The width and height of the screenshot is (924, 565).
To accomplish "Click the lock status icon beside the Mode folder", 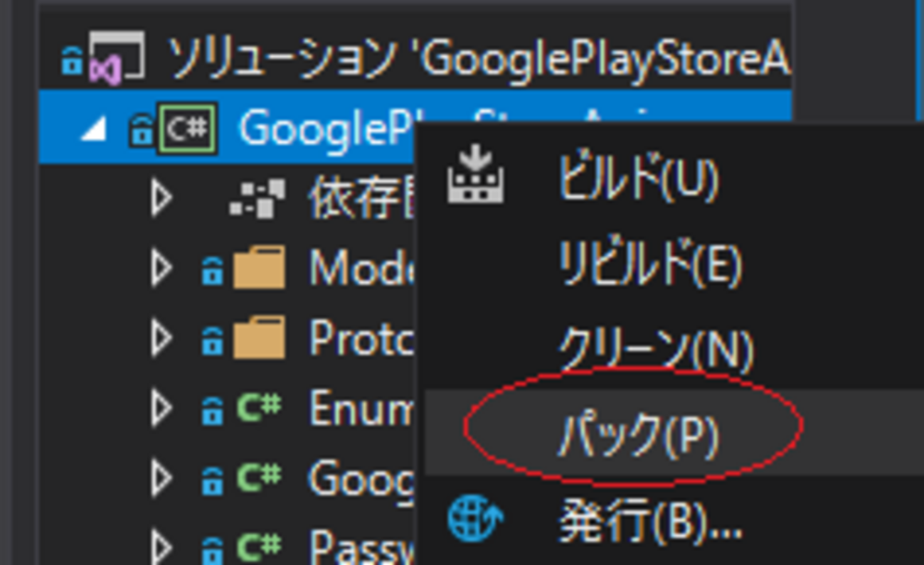I will [x=211, y=271].
